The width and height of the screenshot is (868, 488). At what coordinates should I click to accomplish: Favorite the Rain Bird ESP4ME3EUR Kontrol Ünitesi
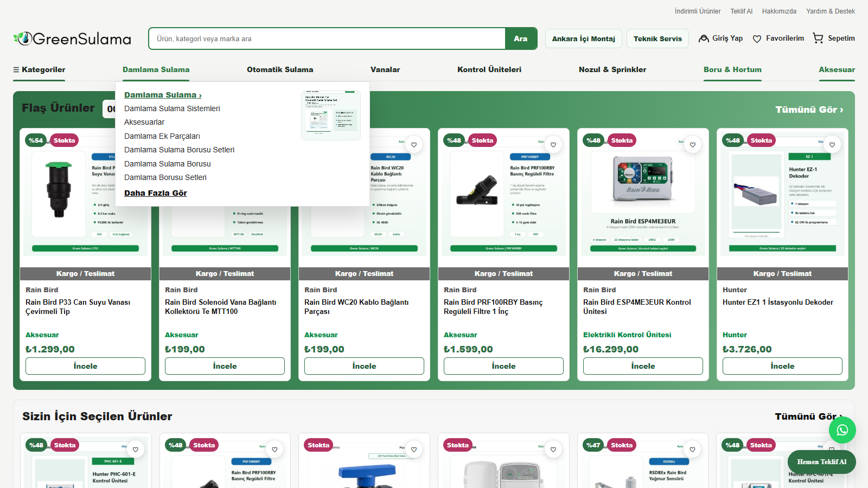(x=693, y=145)
